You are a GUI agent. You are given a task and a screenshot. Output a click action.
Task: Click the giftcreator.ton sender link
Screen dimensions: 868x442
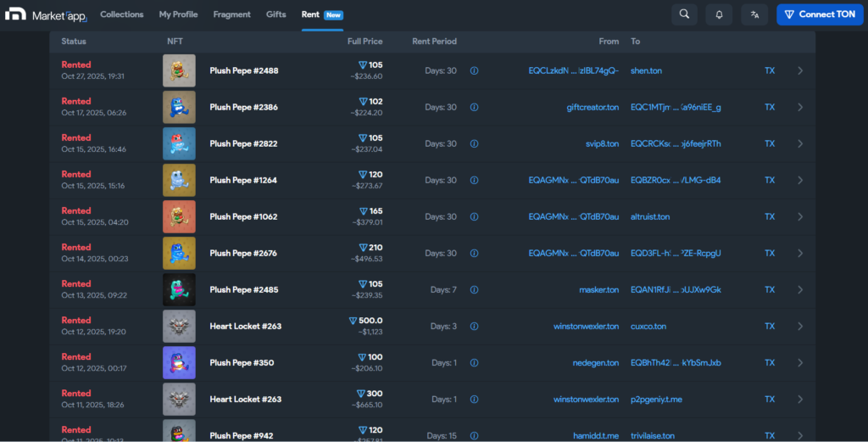593,108
